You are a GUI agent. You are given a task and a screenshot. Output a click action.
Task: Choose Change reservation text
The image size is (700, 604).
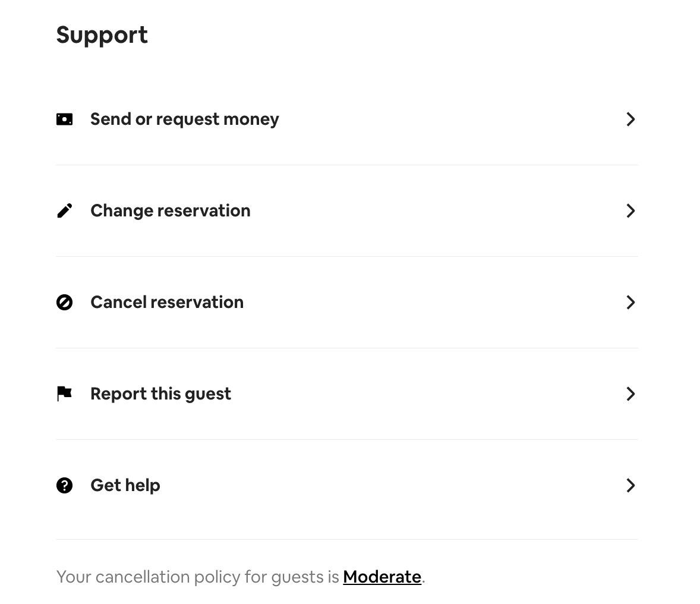point(170,211)
